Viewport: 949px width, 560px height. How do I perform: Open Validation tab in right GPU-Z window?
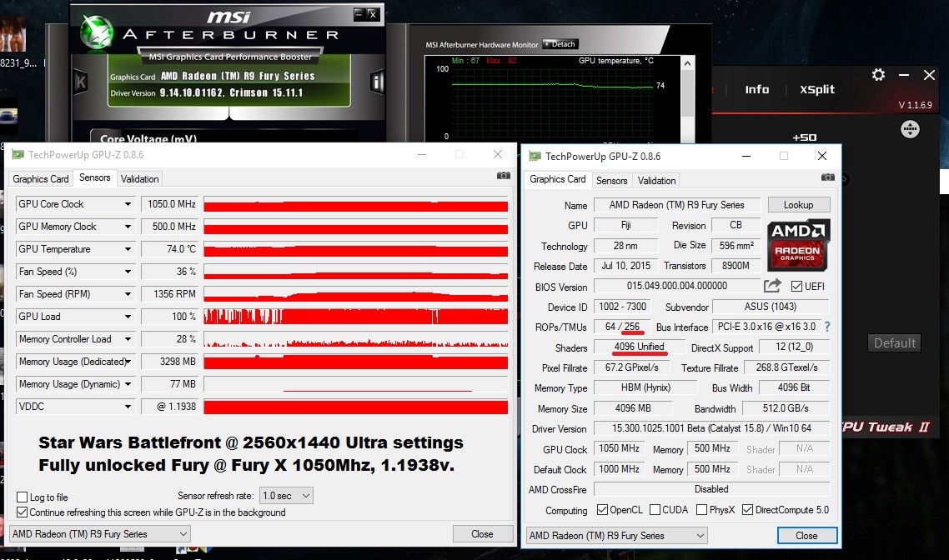656,180
